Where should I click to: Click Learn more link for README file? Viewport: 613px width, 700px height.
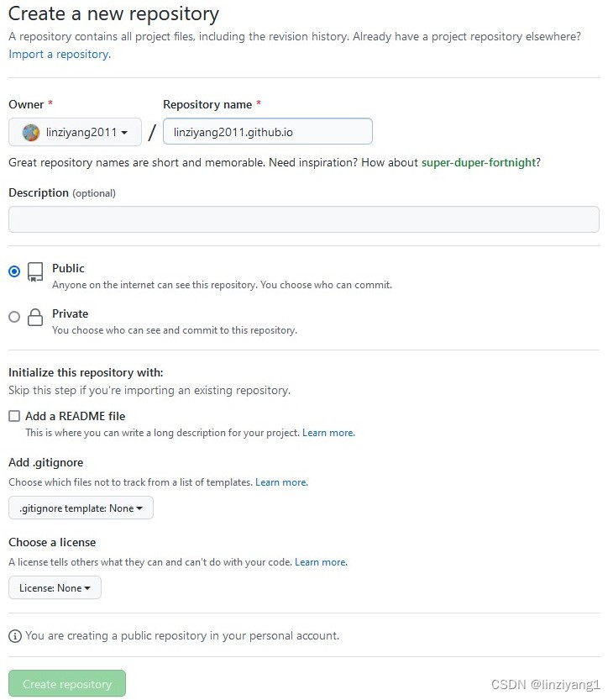pos(328,433)
